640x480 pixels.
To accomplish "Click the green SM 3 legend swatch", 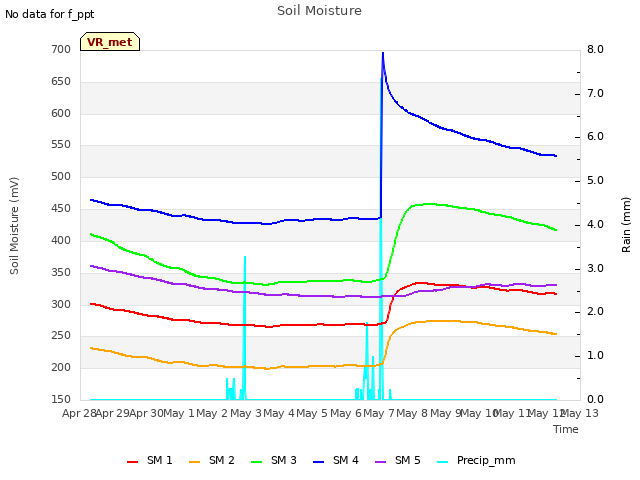I will [257, 462].
